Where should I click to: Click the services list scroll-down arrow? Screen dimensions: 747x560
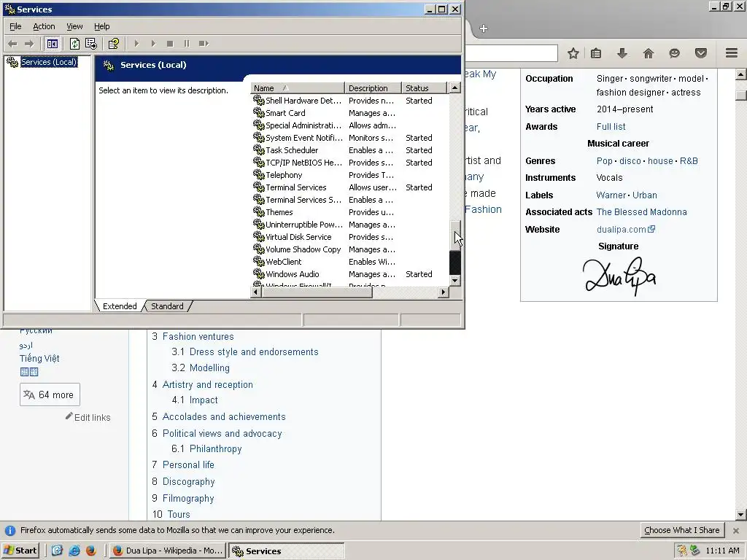455,281
